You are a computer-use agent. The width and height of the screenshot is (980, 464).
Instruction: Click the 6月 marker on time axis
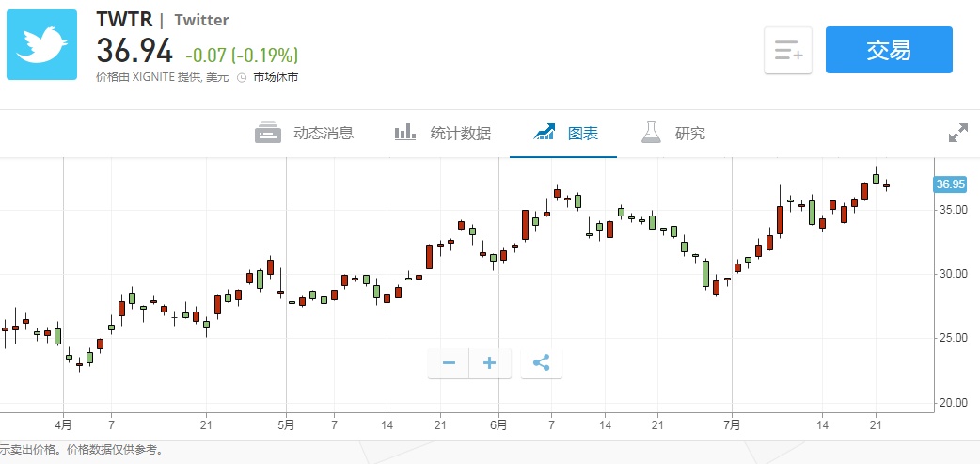[498, 425]
